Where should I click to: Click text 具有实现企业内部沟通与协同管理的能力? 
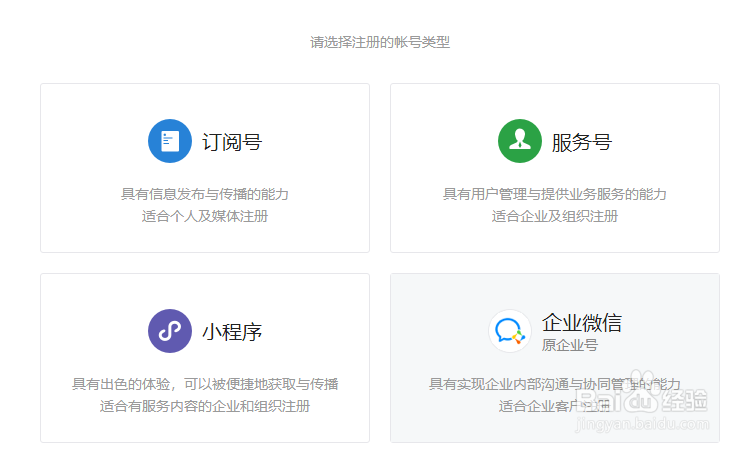(x=555, y=384)
